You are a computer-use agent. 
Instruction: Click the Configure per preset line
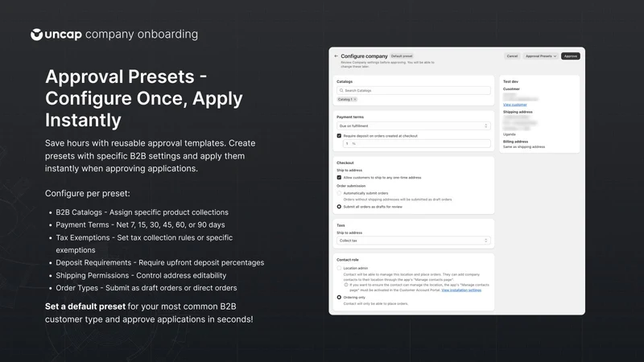coord(88,193)
